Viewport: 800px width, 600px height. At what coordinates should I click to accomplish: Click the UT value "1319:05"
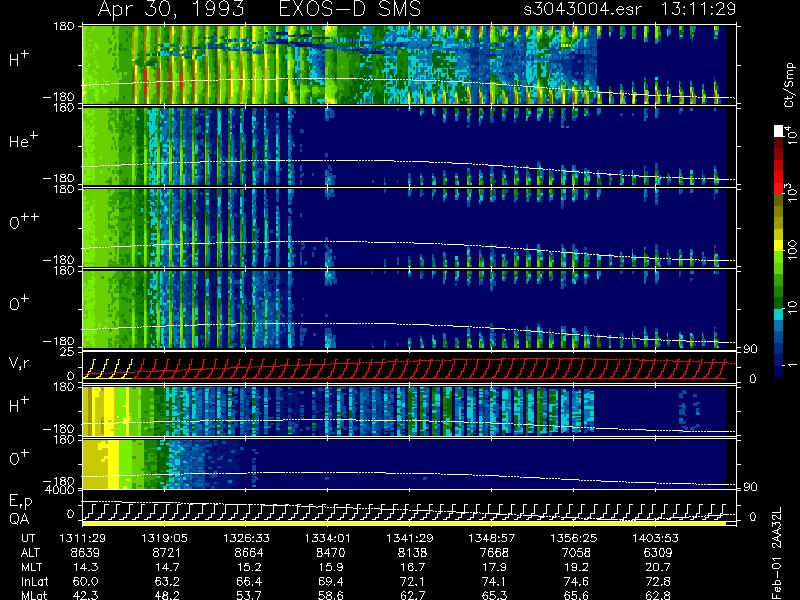(x=164, y=538)
